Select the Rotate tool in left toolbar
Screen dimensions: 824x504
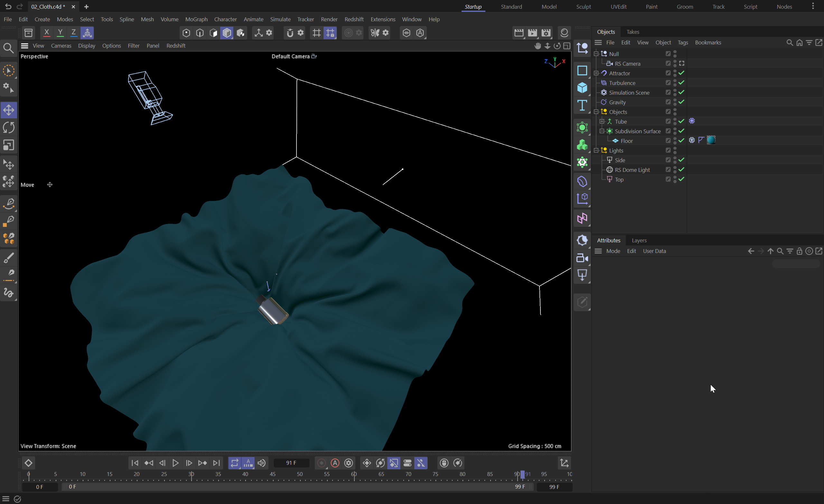point(9,127)
